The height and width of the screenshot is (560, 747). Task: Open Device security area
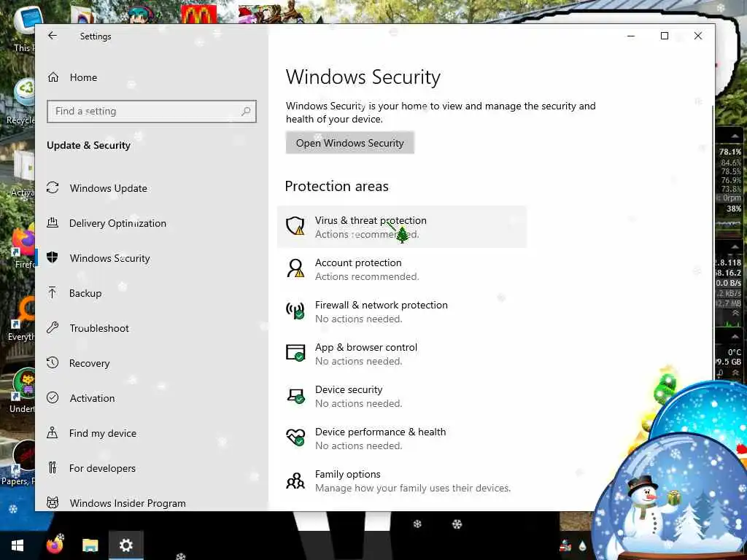pos(402,396)
